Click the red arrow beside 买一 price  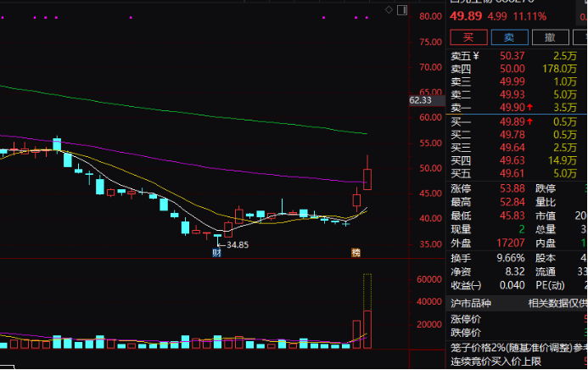pos(529,123)
